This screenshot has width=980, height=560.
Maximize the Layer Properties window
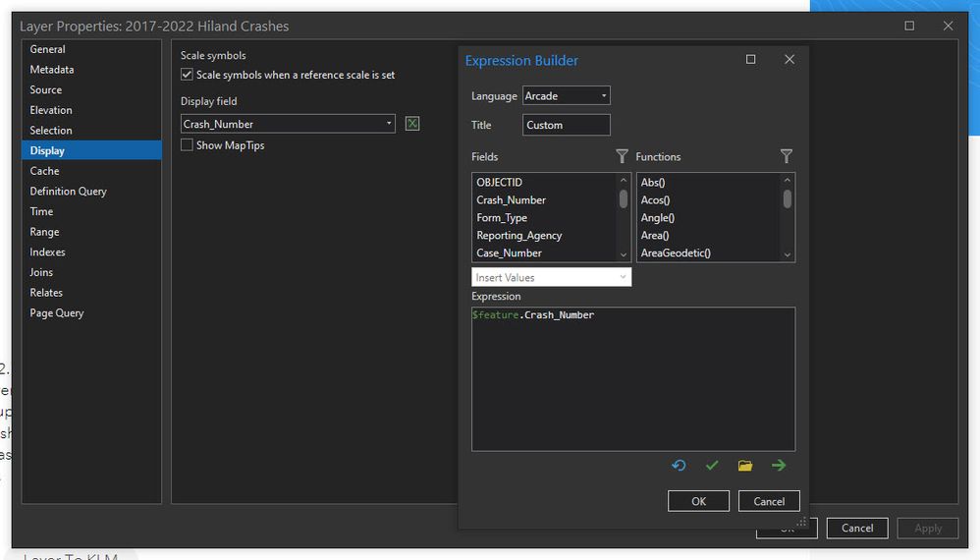point(909,26)
